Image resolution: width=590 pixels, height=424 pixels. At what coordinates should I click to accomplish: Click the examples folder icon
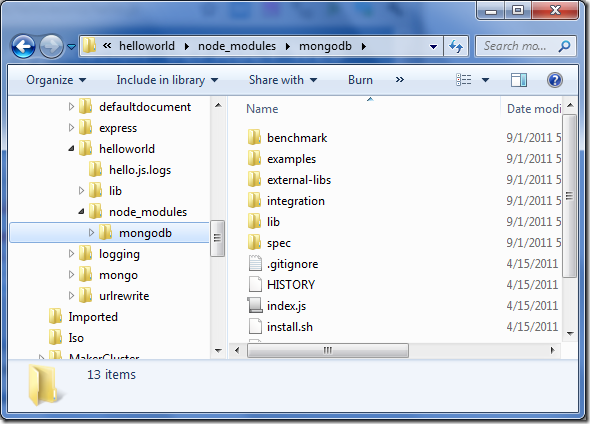point(255,159)
